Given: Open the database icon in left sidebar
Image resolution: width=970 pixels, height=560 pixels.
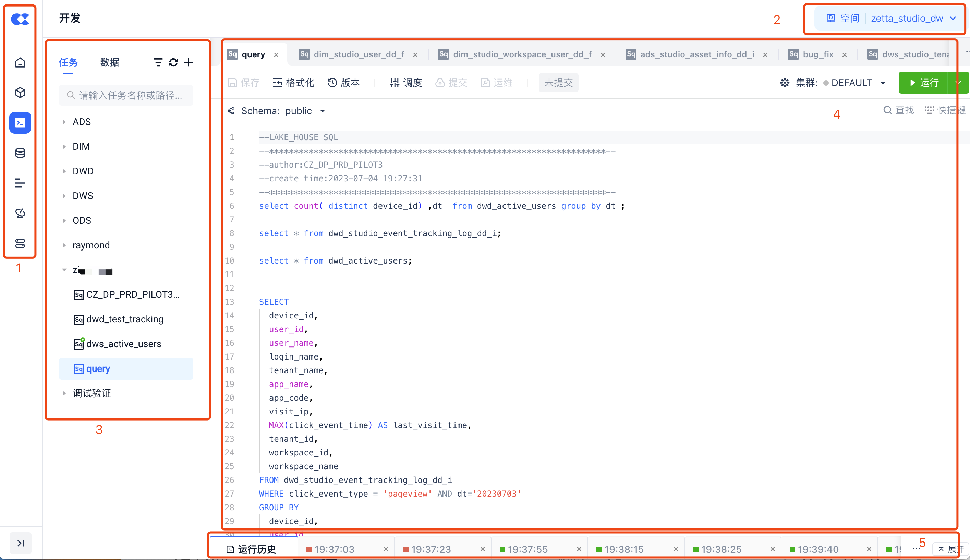Looking at the screenshot, I should (x=20, y=153).
